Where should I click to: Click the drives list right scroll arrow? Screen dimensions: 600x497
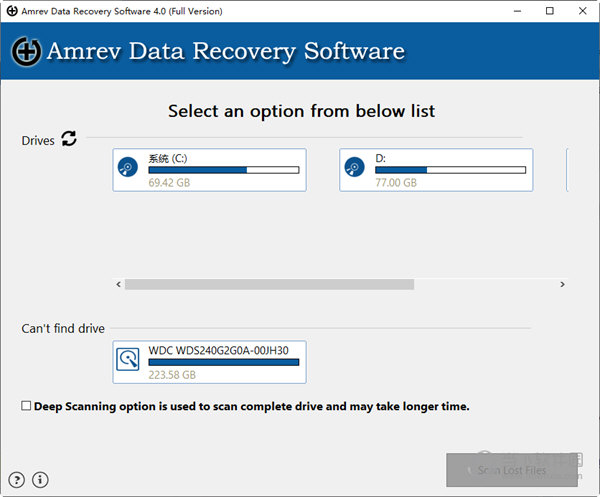562,284
